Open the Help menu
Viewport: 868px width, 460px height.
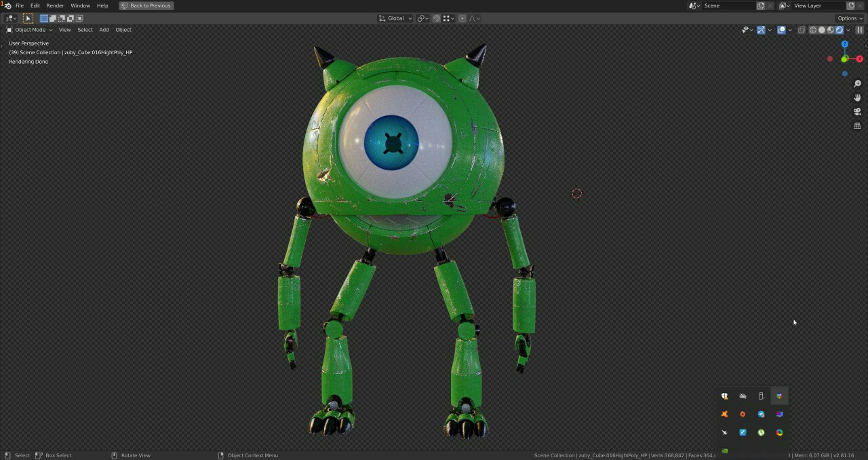pyautogui.click(x=102, y=5)
